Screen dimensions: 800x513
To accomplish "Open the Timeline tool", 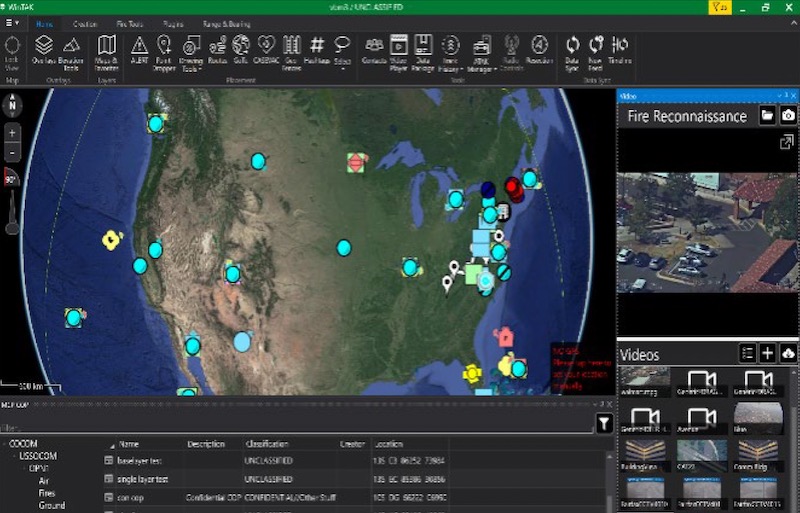I will [x=620, y=50].
